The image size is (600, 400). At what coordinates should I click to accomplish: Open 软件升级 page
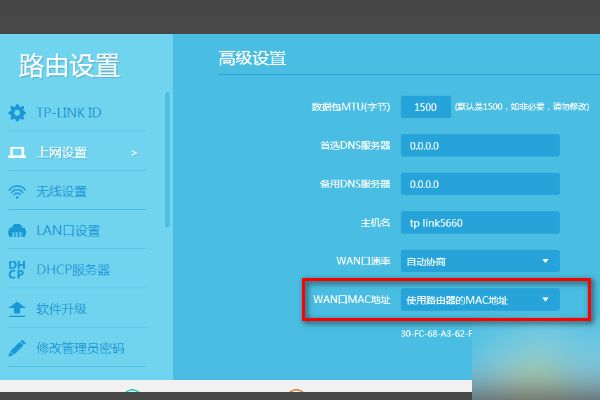61,309
